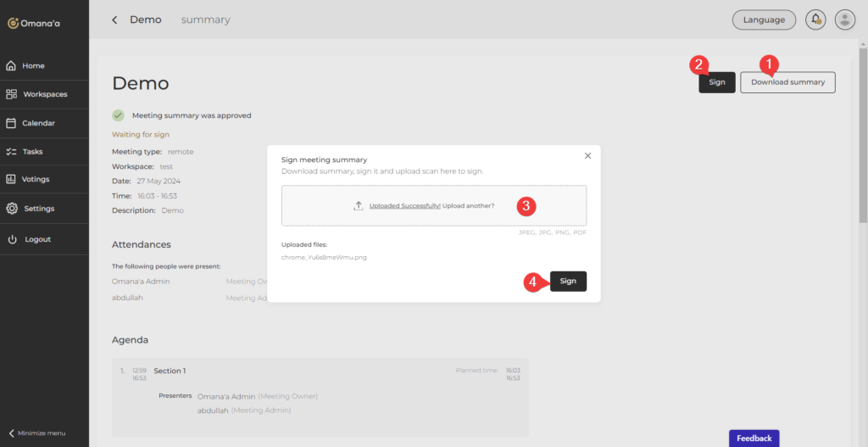This screenshot has width=868, height=447.
Task: Click the upload arrow icon in dropzone
Action: (359, 206)
